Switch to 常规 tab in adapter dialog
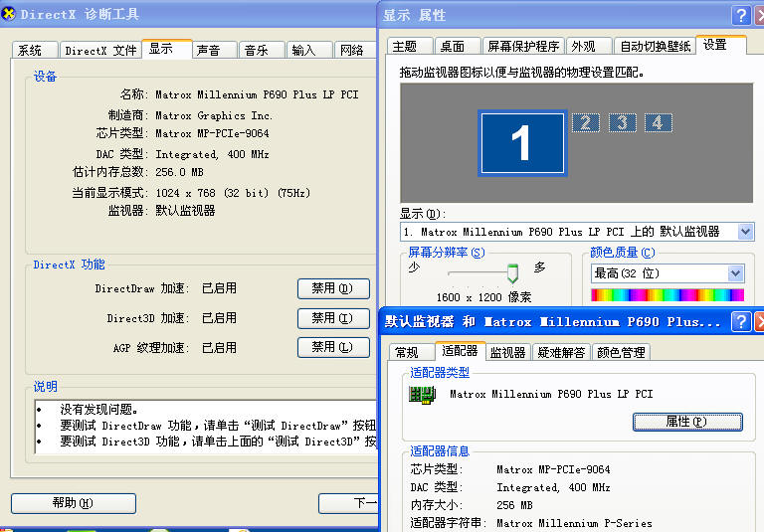The height and width of the screenshot is (532, 764). (412, 352)
